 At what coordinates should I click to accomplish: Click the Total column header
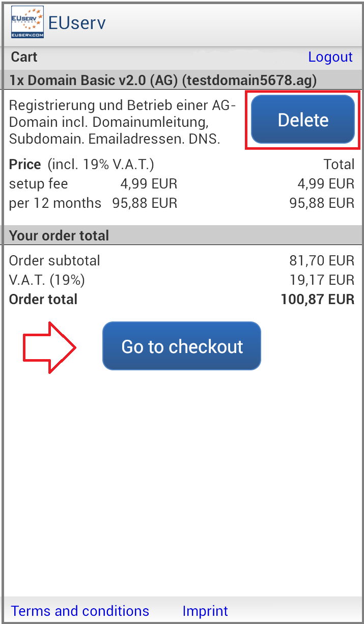(339, 165)
